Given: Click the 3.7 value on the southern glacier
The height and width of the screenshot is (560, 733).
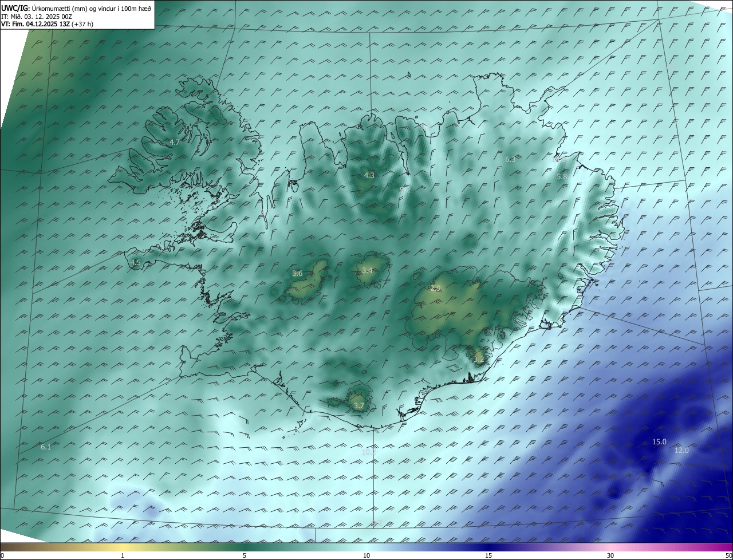Looking at the screenshot, I should [x=358, y=405].
